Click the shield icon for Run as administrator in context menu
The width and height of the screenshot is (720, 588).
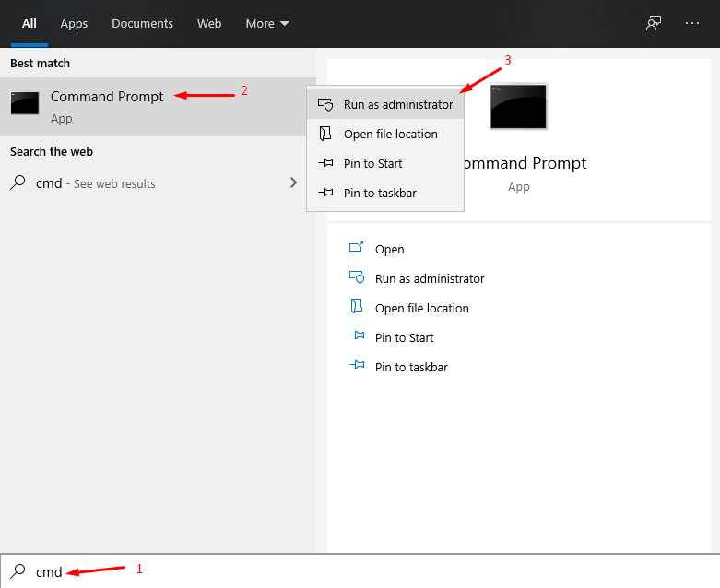(325, 104)
